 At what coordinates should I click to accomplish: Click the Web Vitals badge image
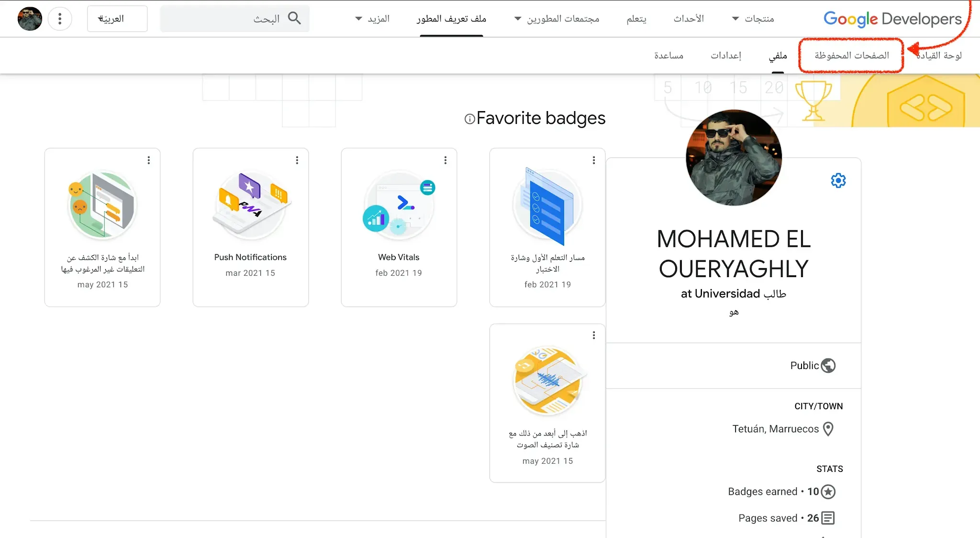[399, 205]
